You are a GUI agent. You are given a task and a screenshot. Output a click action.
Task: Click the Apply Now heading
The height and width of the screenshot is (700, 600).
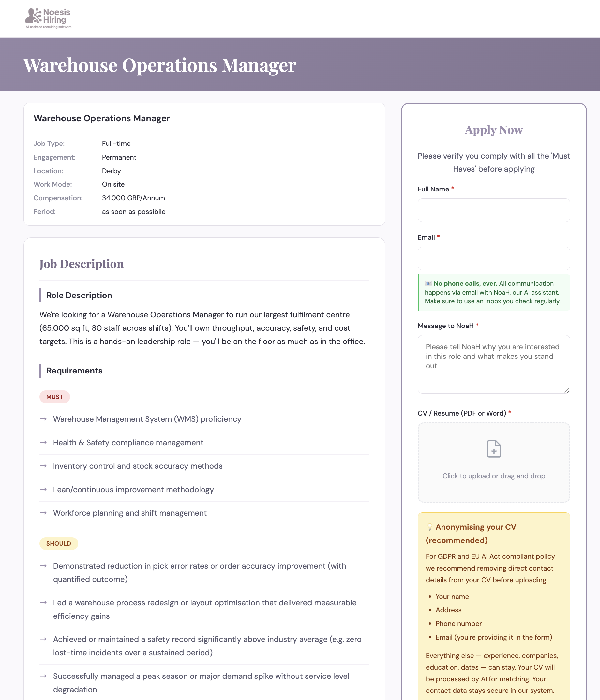pyautogui.click(x=494, y=130)
